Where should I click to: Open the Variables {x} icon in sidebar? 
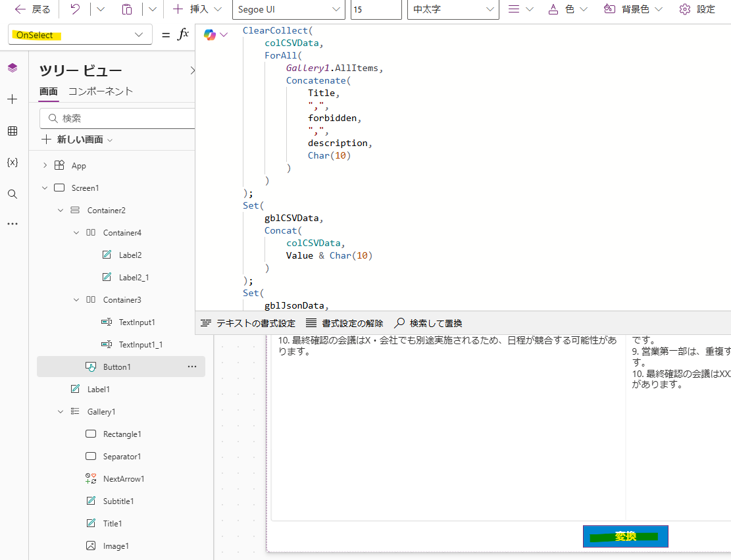13,163
